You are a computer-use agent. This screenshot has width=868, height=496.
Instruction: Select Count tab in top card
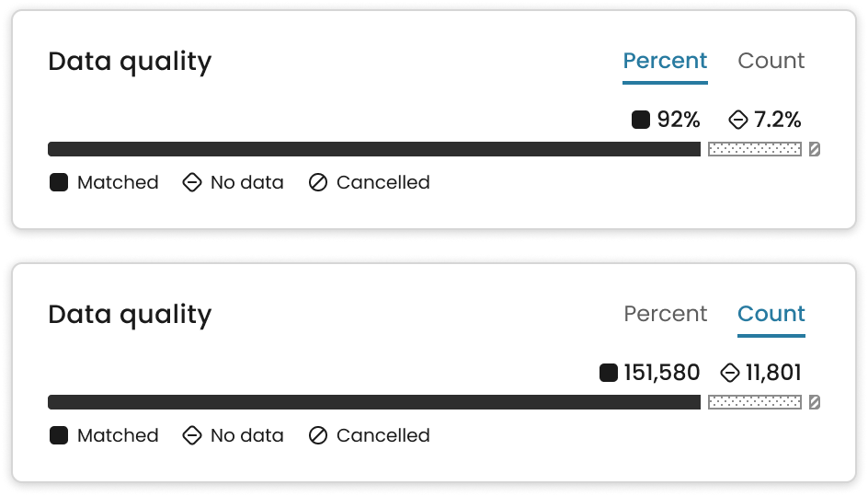[x=771, y=61]
